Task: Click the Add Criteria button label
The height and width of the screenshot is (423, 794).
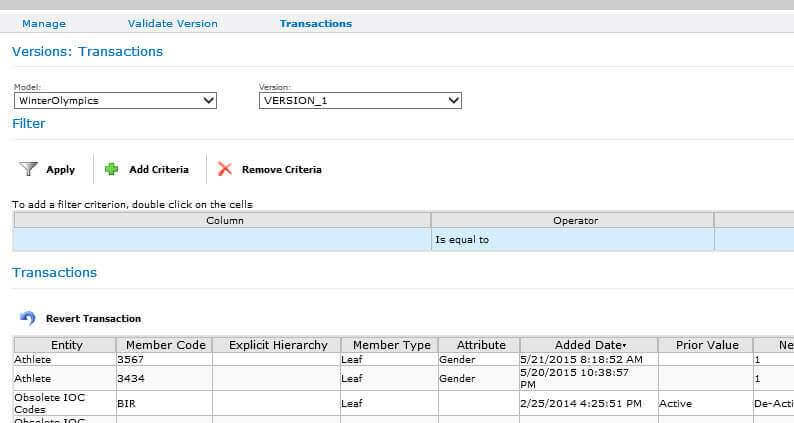Action: click(159, 170)
